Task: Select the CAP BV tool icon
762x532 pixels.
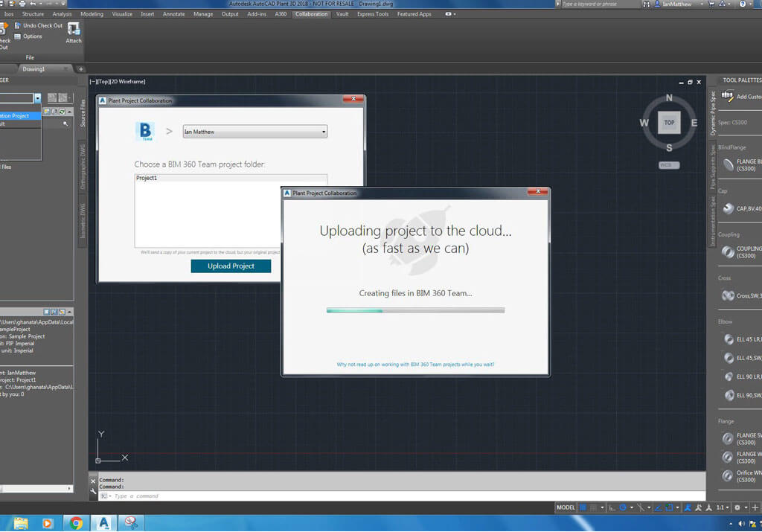Action: [x=728, y=208]
